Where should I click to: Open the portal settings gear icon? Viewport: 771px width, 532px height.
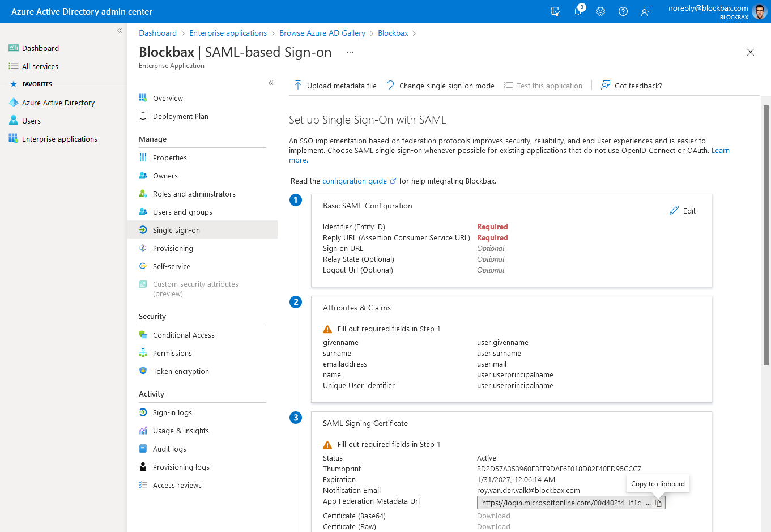point(600,11)
